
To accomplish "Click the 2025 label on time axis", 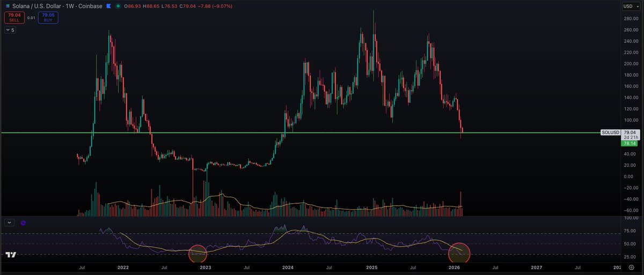I will click(371, 266).
